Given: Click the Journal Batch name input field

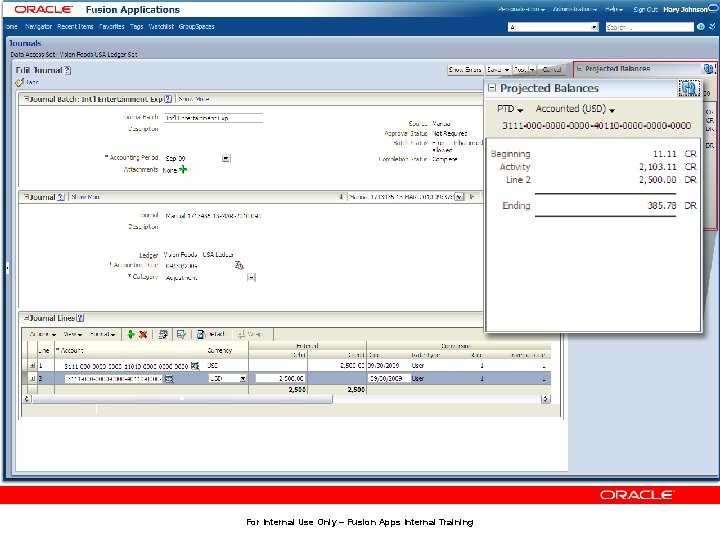Looking at the screenshot, I should pyautogui.click(x=213, y=118).
